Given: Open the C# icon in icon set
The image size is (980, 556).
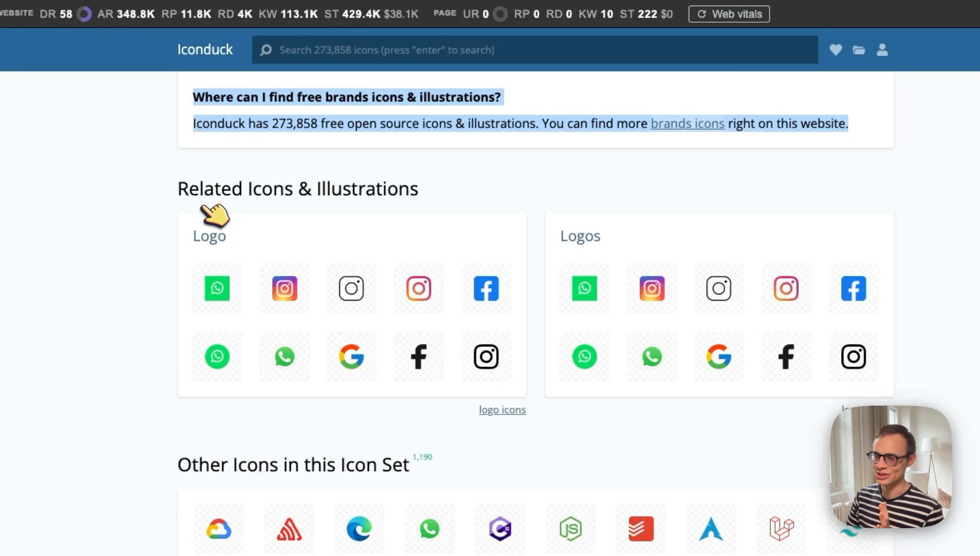Looking at the screenshot, I should tap(500, 529).
